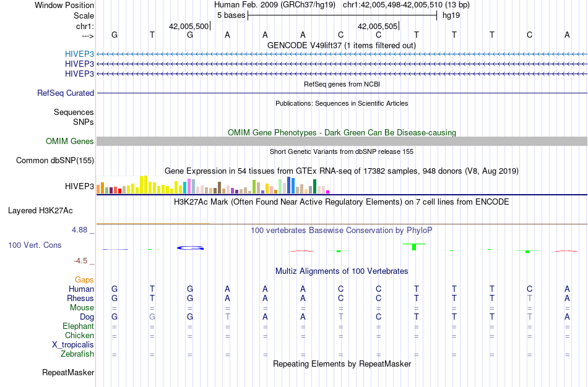The image size is (588, 387).
Task: Select the 'Scale' track label
Action: pos(84,15)
